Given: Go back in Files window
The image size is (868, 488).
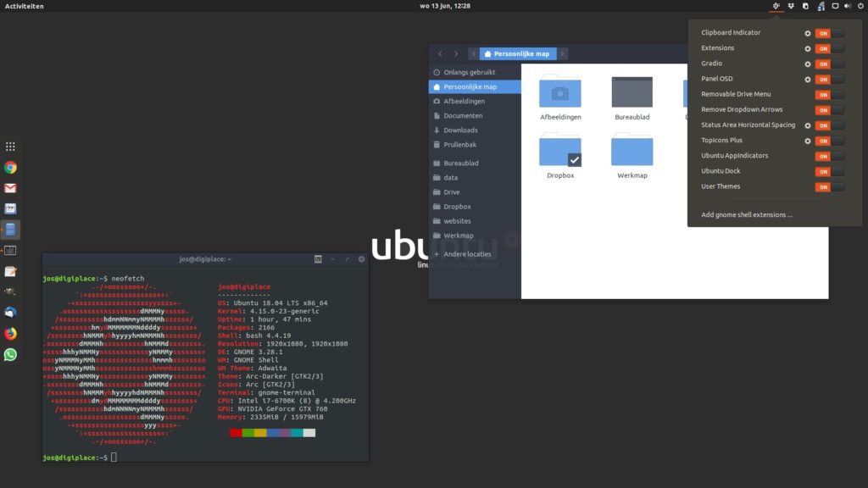Looking at the screenshot, I should [440, 53].
